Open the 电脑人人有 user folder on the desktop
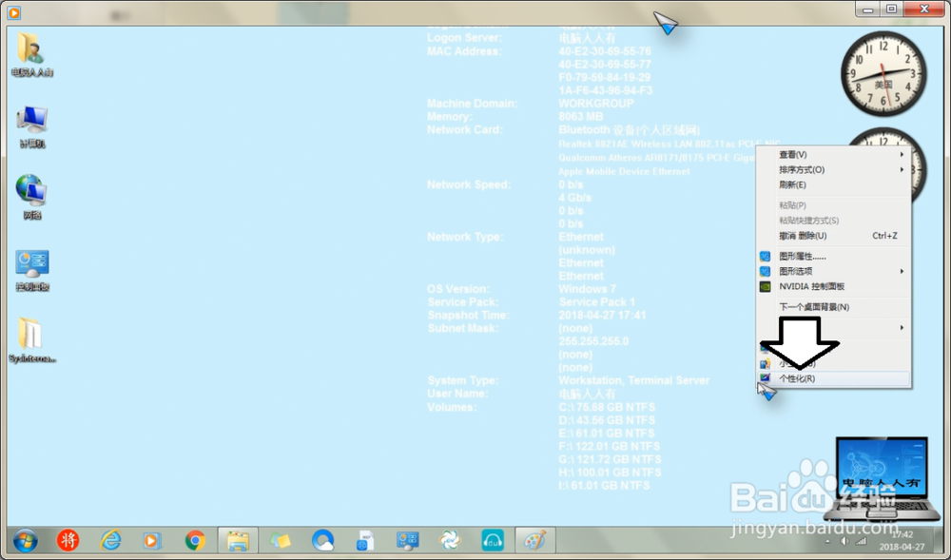Viewport: 951px width, 560px height. coord(31,54)
